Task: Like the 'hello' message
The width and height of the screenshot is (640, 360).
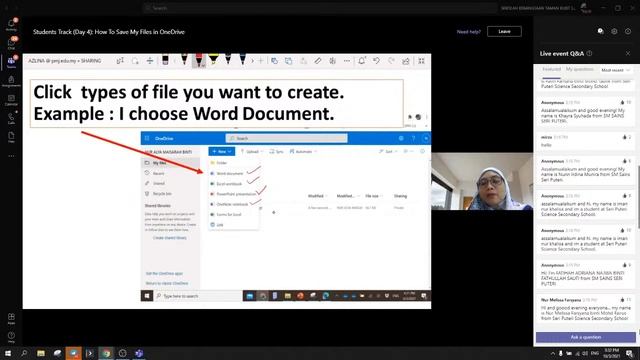Action: tap(624, 137)
